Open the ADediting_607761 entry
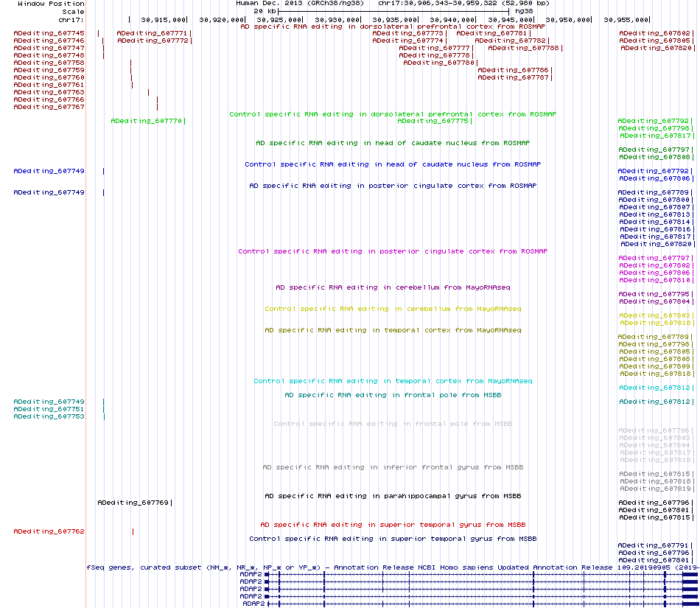The width and height of the screenshot is (700, 608). (x=49, y=85)
